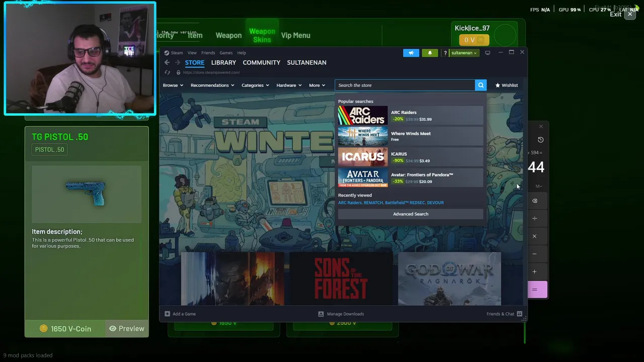Select the Vip Menu tab
The image size is (644, 362).
tap(296, 36)
